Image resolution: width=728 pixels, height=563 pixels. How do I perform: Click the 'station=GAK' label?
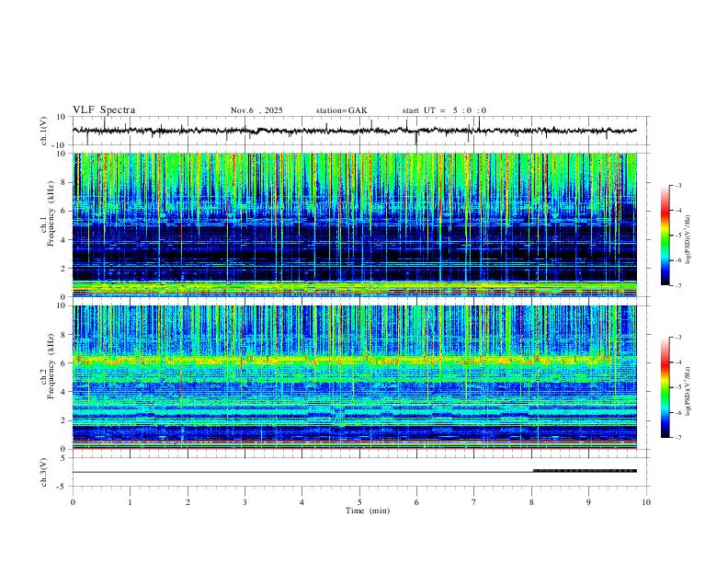pos(341,110)
